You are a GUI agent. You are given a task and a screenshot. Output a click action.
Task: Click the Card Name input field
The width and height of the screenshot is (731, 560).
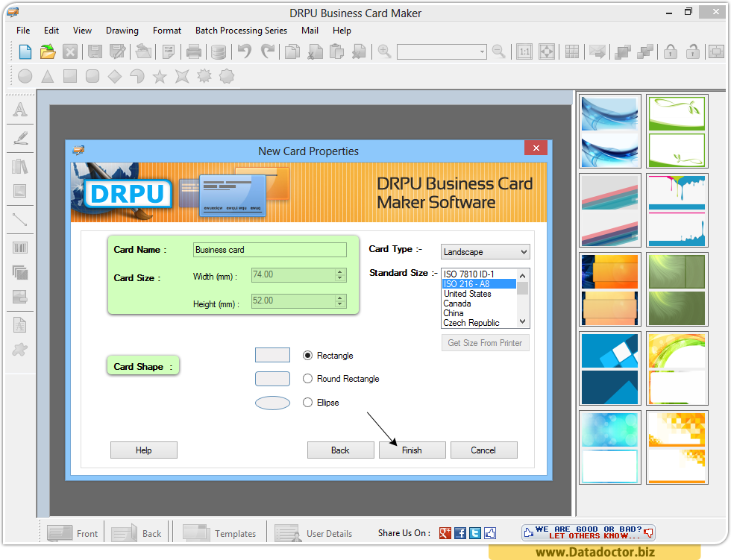coord(270,250)
